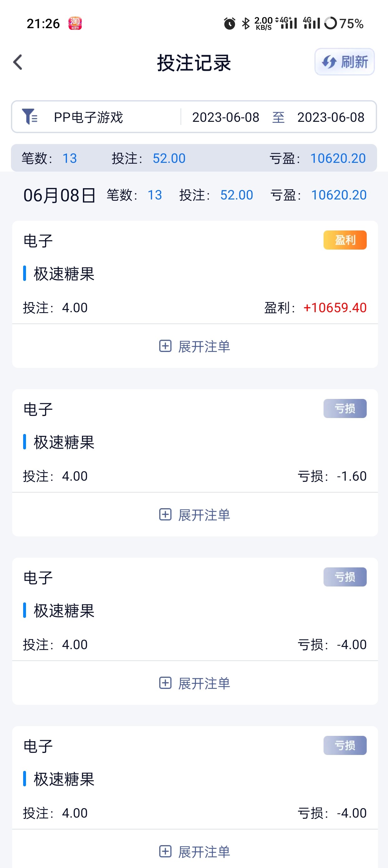Tap the 06月08日 daily summary row

59,195
